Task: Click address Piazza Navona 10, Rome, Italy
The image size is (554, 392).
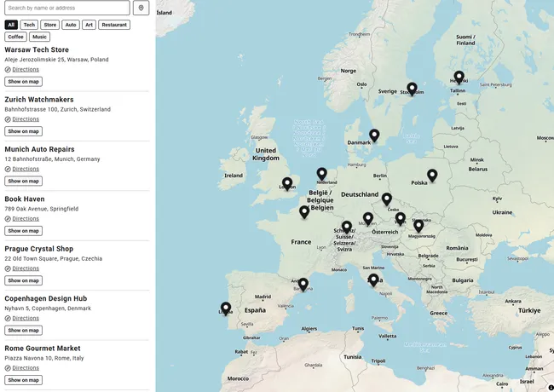Action: click(44, 358)
